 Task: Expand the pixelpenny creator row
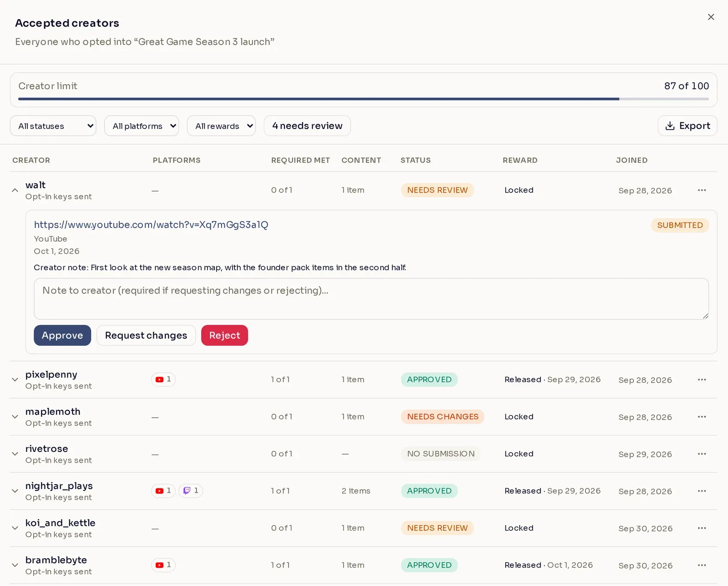[15, 379]
